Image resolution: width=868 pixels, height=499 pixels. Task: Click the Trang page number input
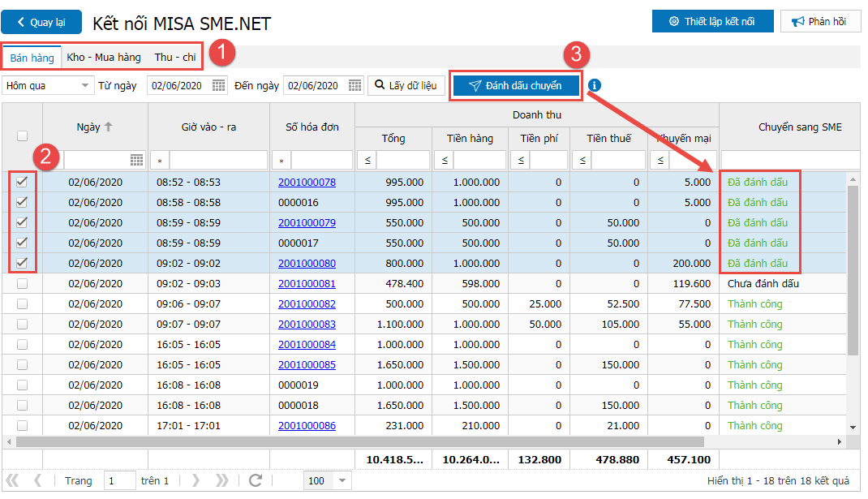coord(119,480)
